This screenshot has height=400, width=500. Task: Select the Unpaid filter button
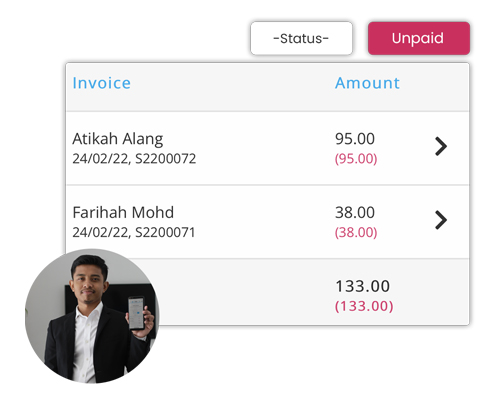click(419, 38)
